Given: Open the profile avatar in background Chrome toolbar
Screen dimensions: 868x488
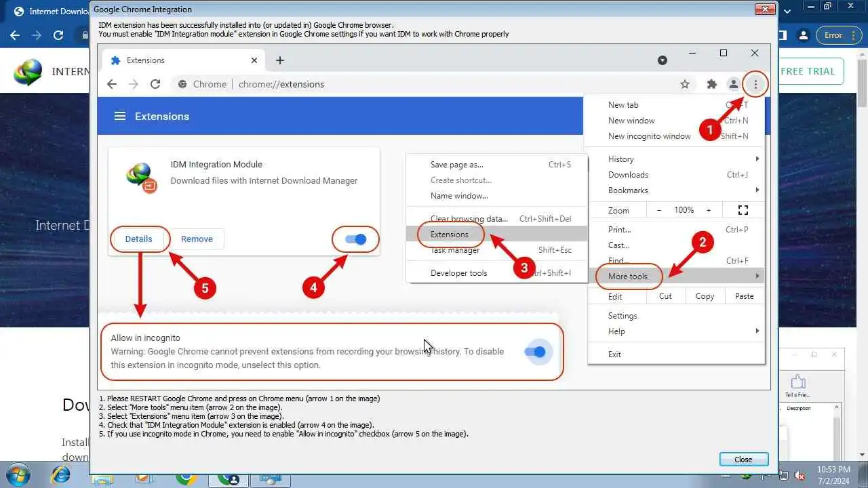Looking at the screenshot, I should (x=804, y=35).
